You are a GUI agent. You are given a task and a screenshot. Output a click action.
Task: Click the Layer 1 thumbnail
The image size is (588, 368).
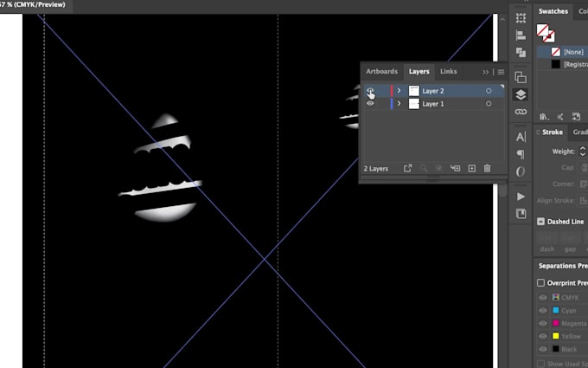(x=414, y=104)
